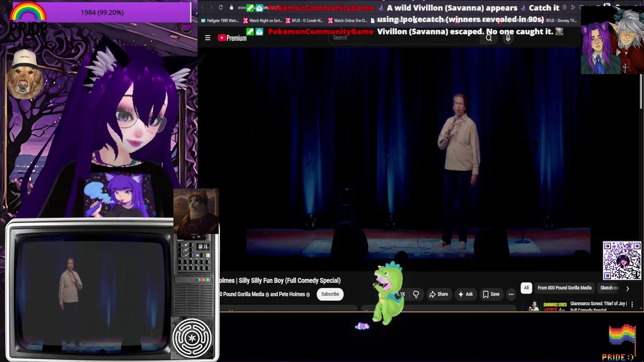This screenshot has height=362, width=644.
Task: Select From 800 Pound Gorilla Media chip
Action: (565, 288)
